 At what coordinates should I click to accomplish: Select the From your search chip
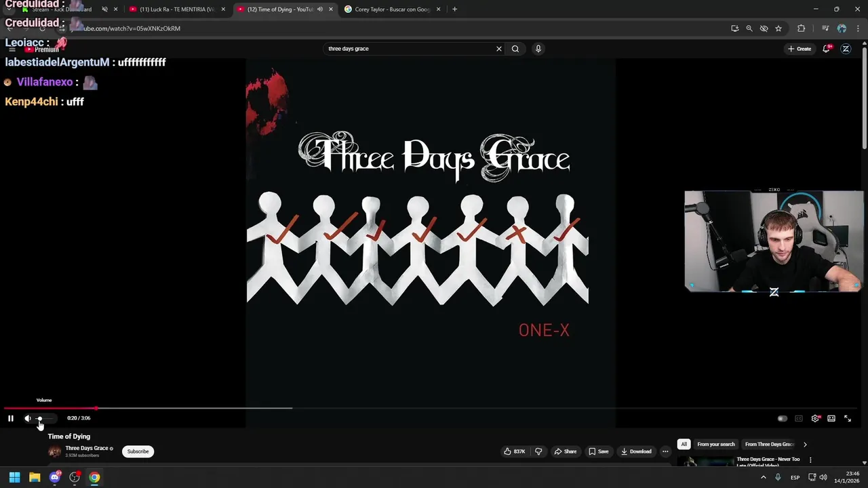[716, 445]
